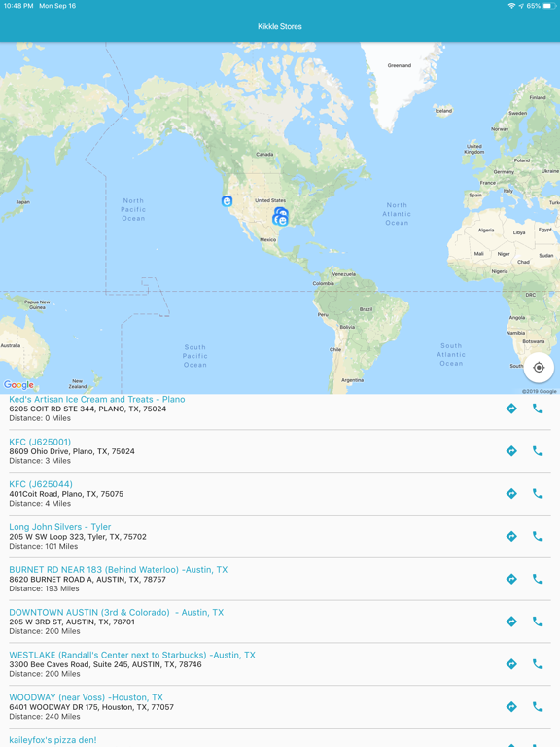Tap the battery indicator in status bar
Image resolution: width=560 pixels, height=747 pixels.
[x=549, y=6]
